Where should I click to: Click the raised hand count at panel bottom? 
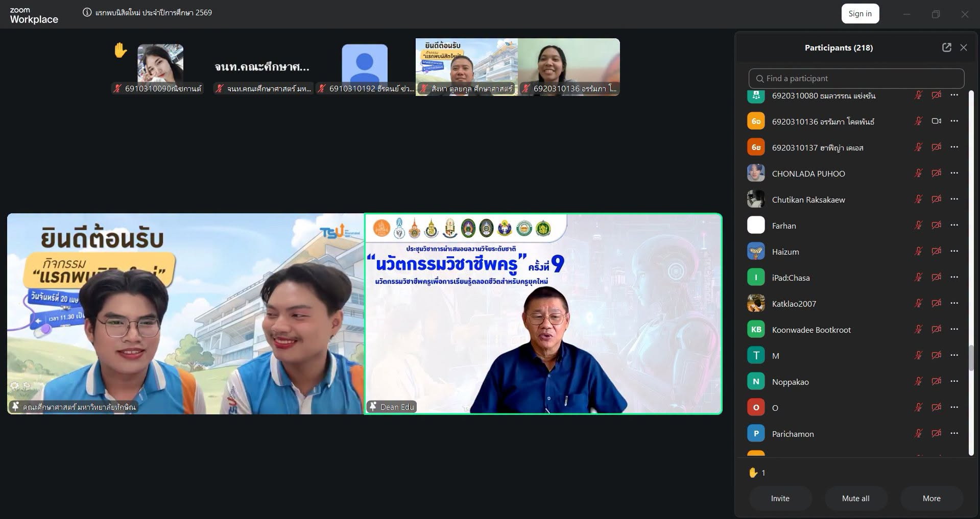click(x=757, y=473)
